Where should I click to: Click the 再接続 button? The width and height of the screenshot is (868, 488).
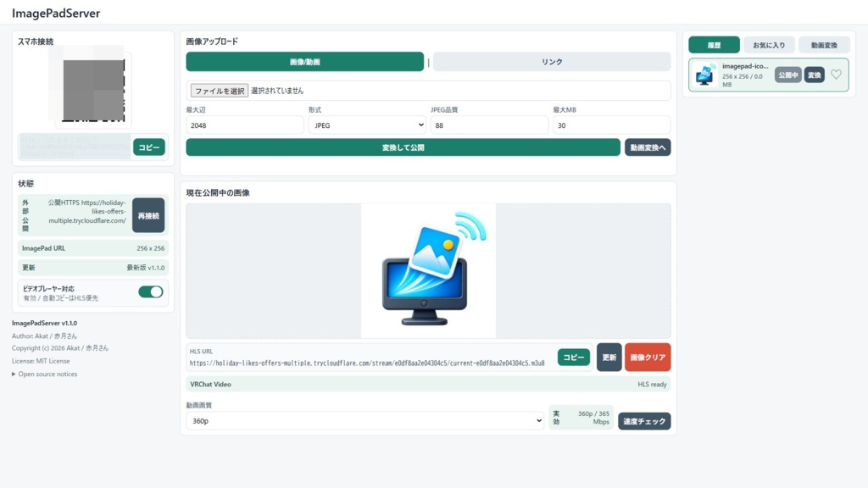pos(148,215)
